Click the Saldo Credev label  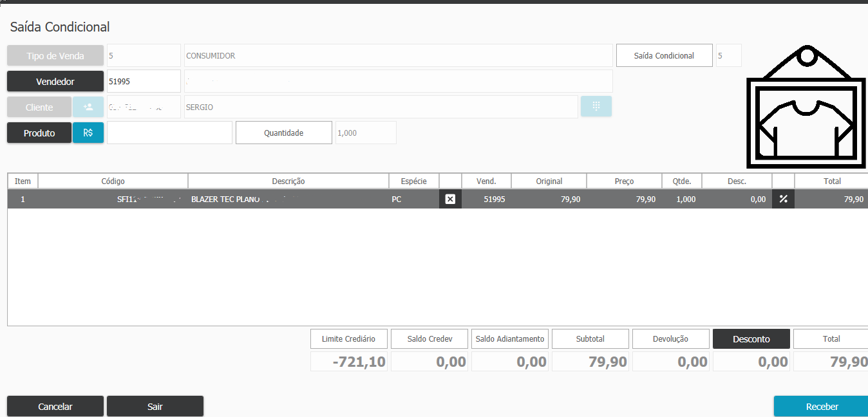point(429,339)
